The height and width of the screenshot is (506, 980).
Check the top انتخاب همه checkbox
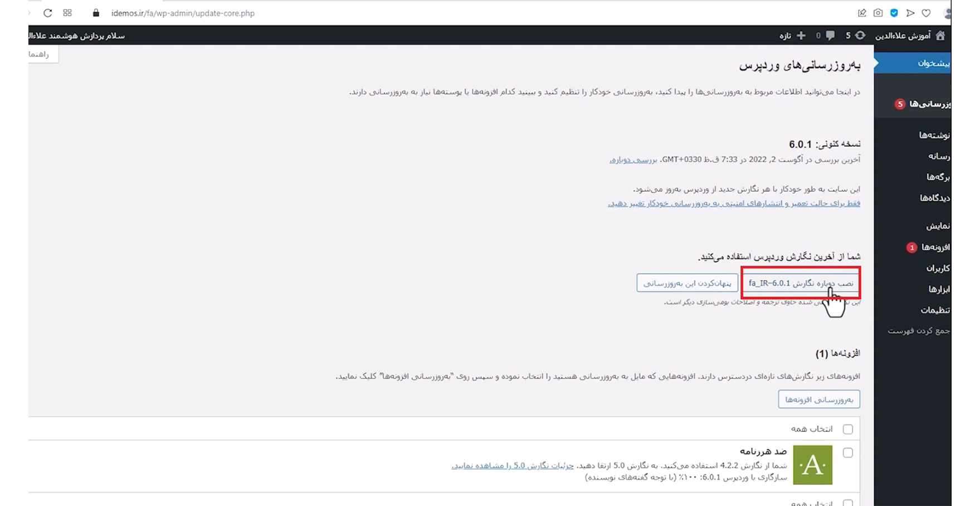pyautogui.click(x=848, y=429)
